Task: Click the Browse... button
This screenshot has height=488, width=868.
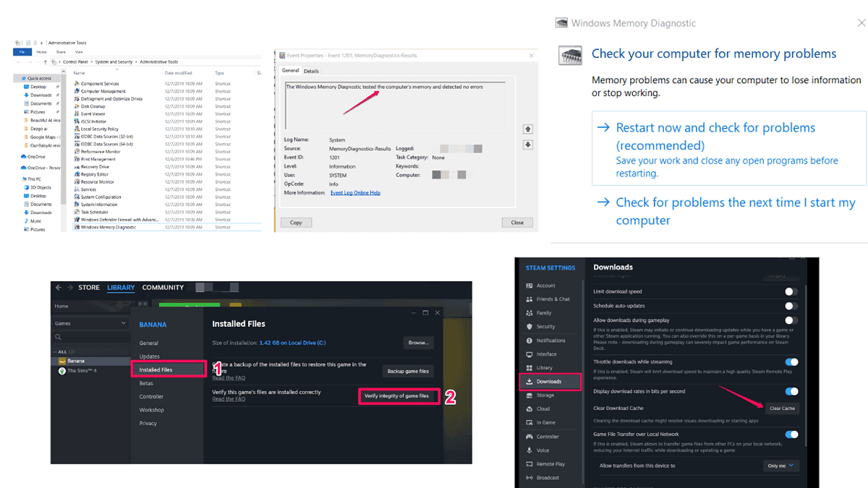Action: (419, 342)
